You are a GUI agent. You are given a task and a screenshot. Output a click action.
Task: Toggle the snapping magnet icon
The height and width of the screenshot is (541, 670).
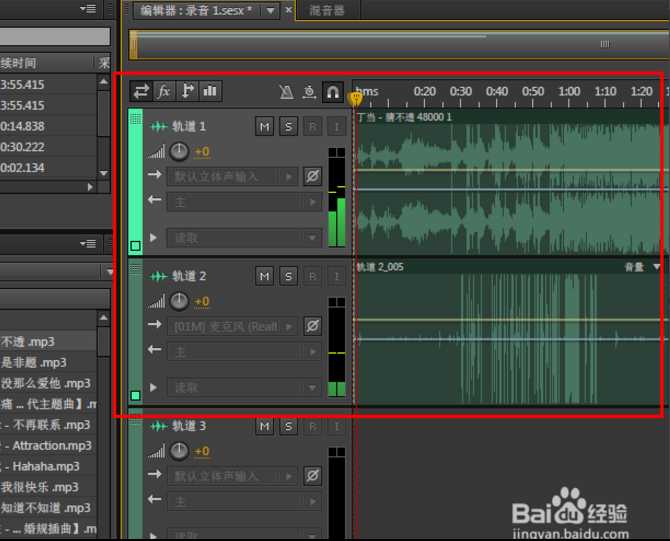tap(332, 91)
